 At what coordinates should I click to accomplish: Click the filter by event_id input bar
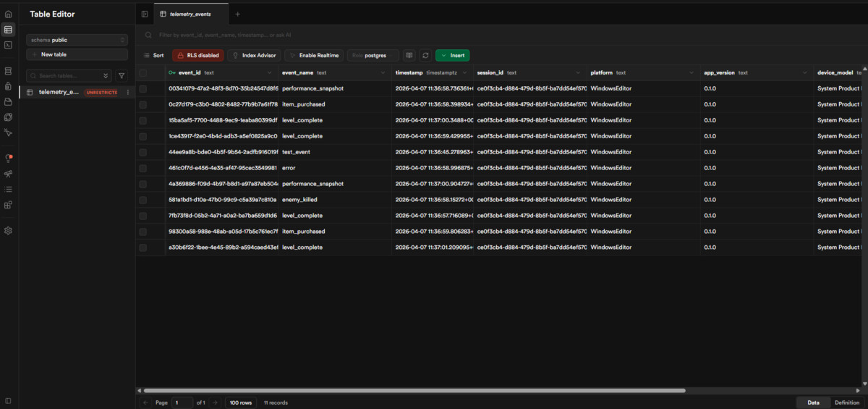(x=499, y=35)
